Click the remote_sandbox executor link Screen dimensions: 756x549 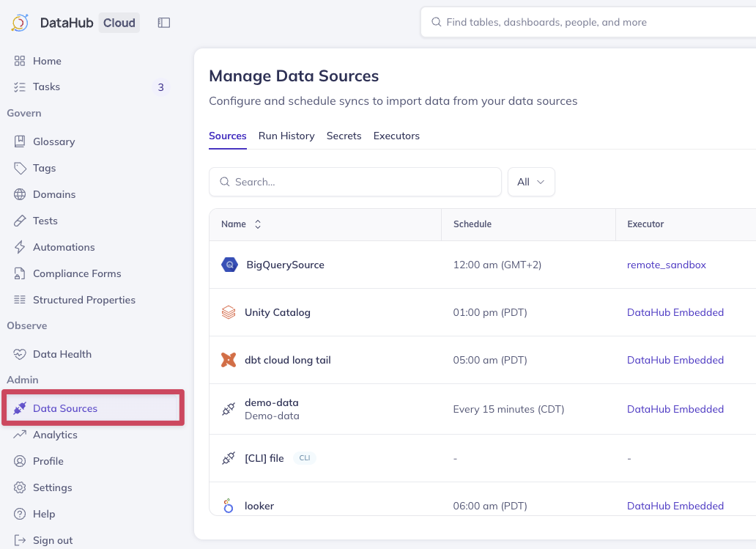(667, 265)
